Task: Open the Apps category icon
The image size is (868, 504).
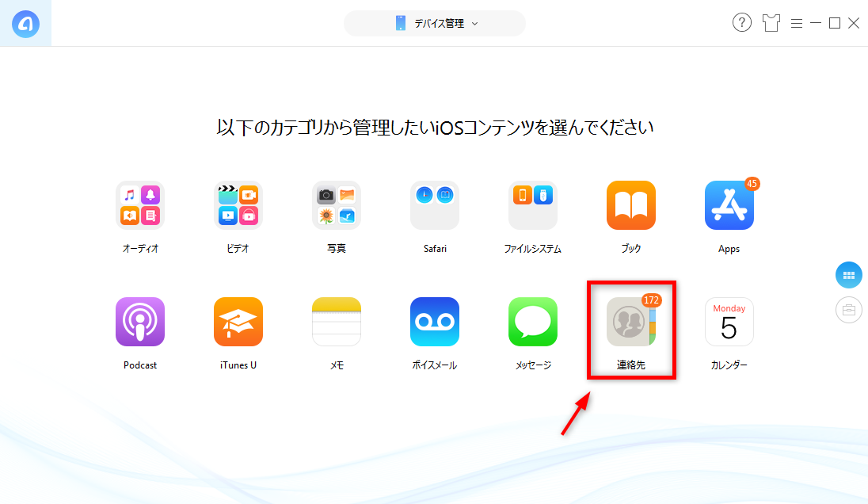Action: tap(729, 205)
